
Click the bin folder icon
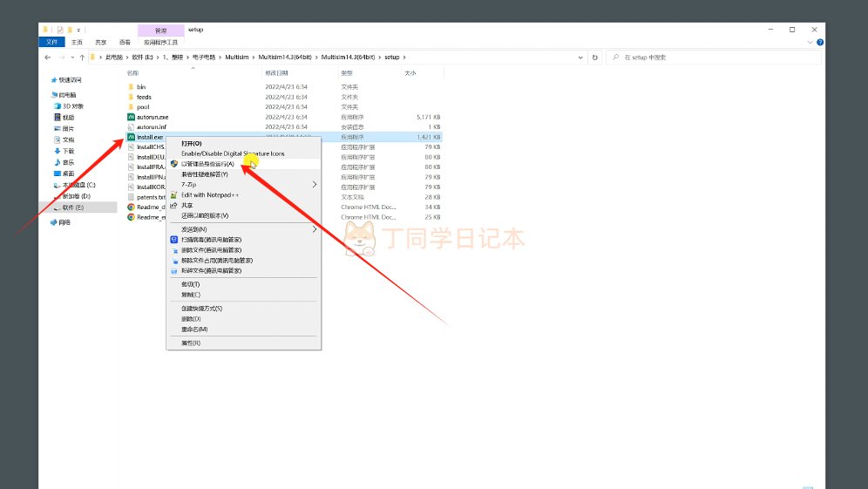130,87
